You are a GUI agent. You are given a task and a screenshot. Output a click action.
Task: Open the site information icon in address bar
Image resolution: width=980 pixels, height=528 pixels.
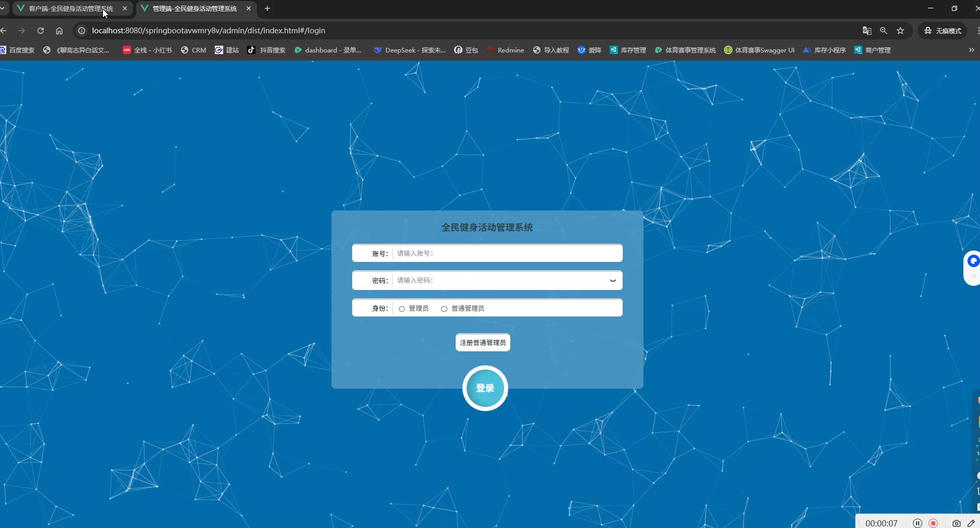click(x=82, y=31)
